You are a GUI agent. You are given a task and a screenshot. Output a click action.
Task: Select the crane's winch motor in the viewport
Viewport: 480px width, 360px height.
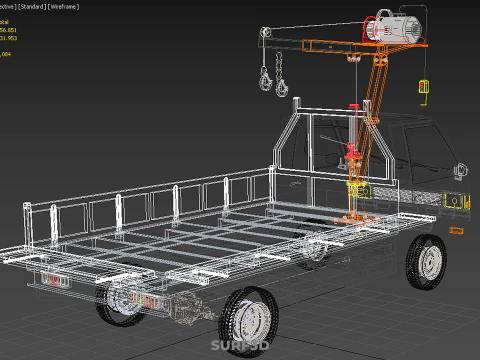tap(393, 27)
